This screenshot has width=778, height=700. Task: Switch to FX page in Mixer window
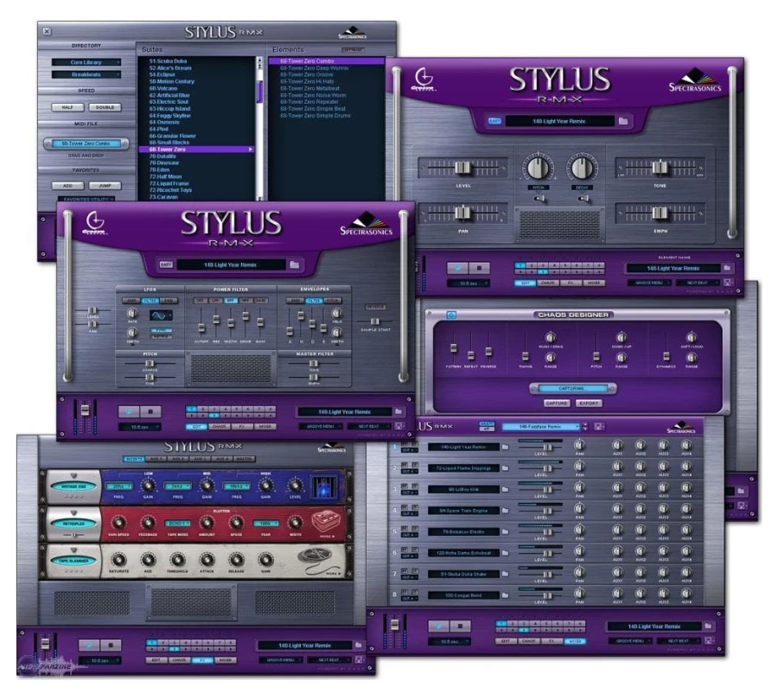[x=552, y=641]
